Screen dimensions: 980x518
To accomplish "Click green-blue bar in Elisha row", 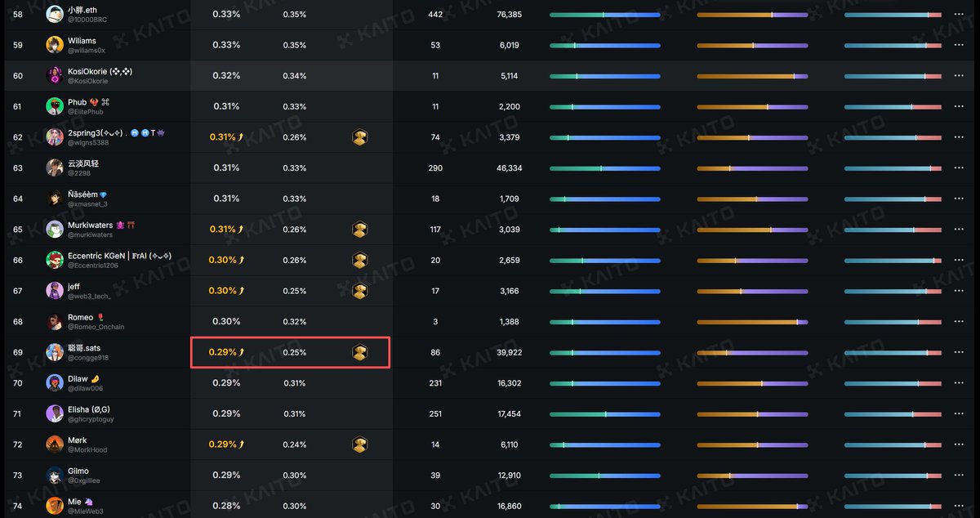I will (604, 414).
